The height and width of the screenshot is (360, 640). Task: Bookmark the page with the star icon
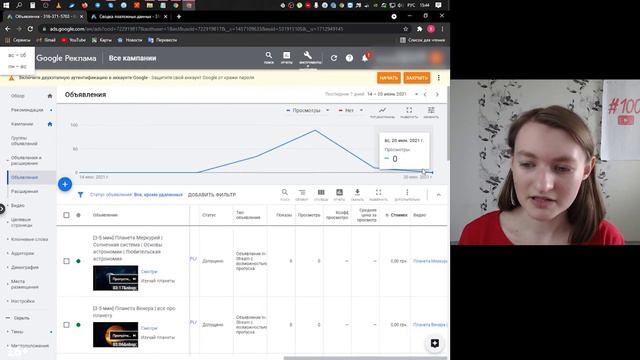click(406, 29)
